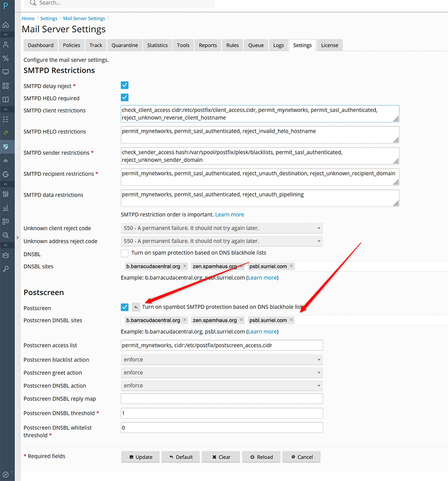The width and height of the screenshot is (448, 481).
Task: Remove b.barracudacentral.org from DNSBL sites
Action: coord(184,266)
